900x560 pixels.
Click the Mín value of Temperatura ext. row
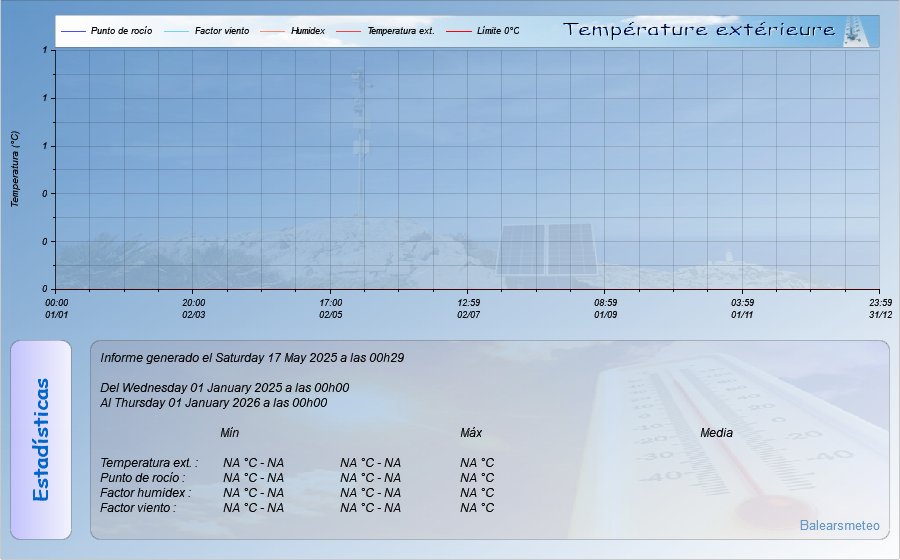click(254, 462)
